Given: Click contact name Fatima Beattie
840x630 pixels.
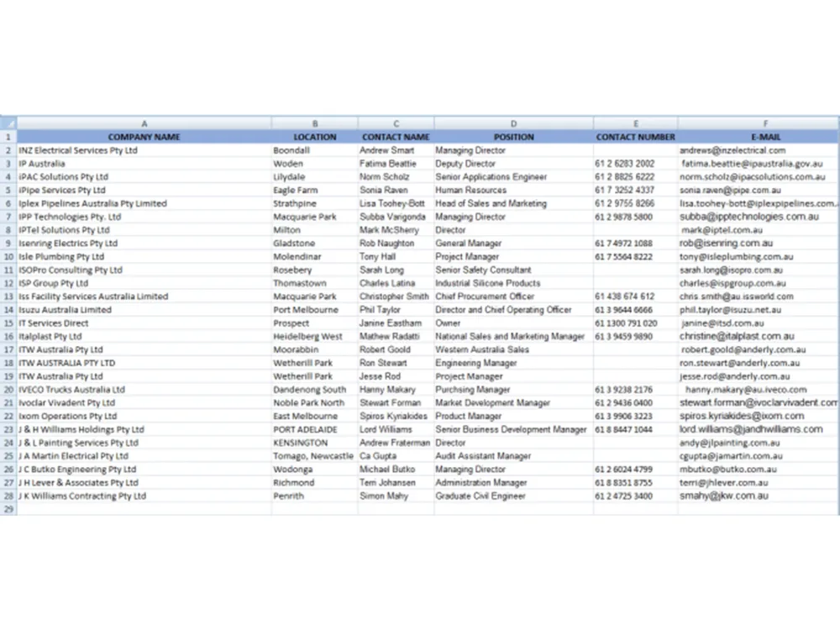Looking at the screenshot, I should [396, 164].
